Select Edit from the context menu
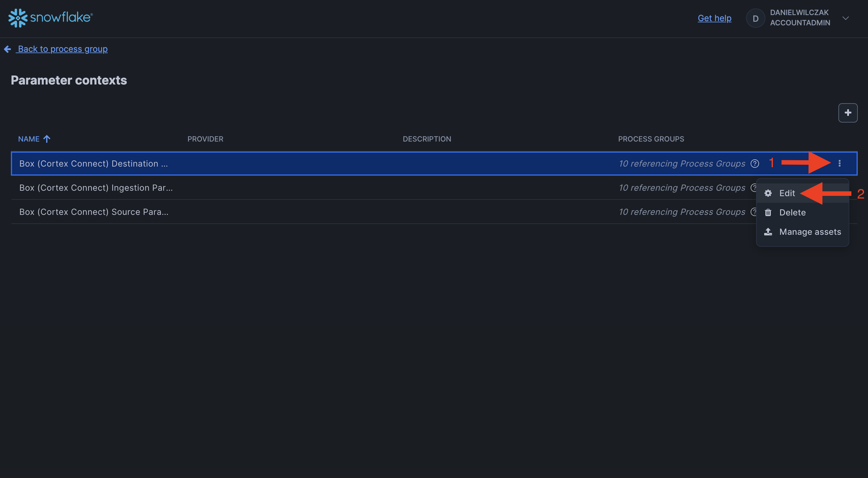 pos(787,193)
